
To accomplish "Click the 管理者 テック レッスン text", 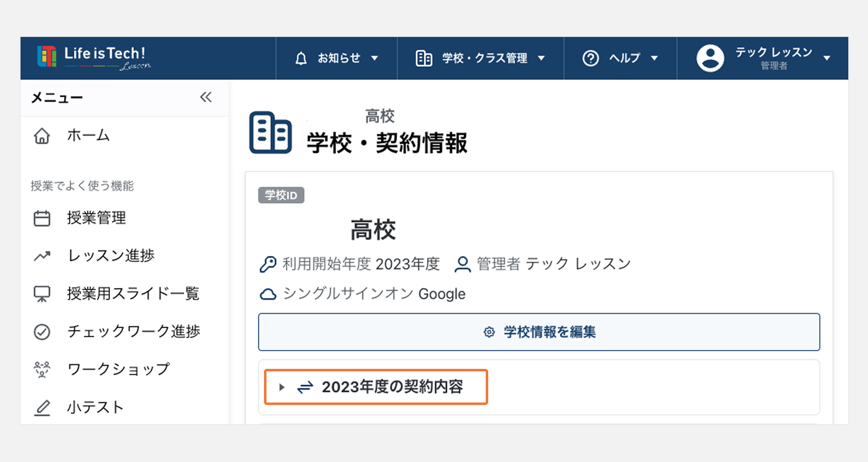I will coord(553,264).
